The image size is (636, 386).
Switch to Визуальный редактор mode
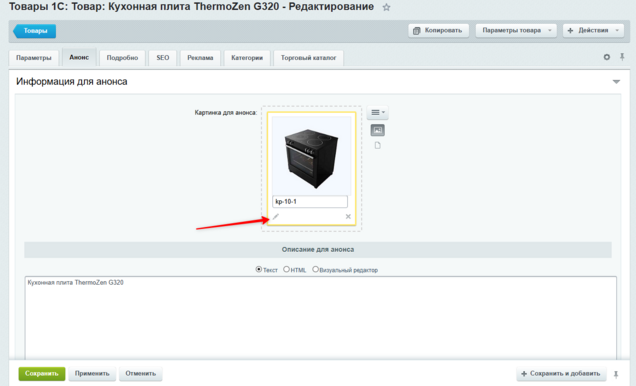point(315,269)
